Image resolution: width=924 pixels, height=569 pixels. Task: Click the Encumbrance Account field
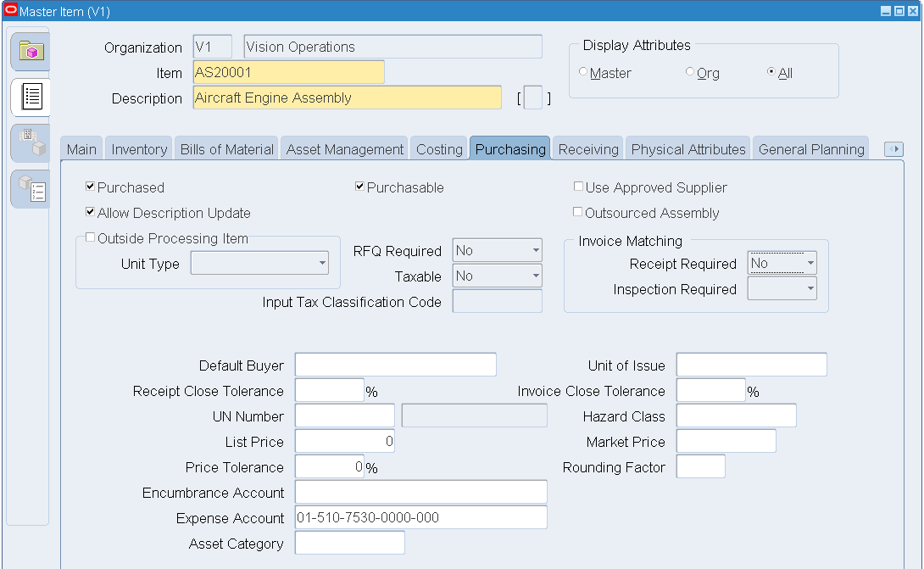point(420,492)
